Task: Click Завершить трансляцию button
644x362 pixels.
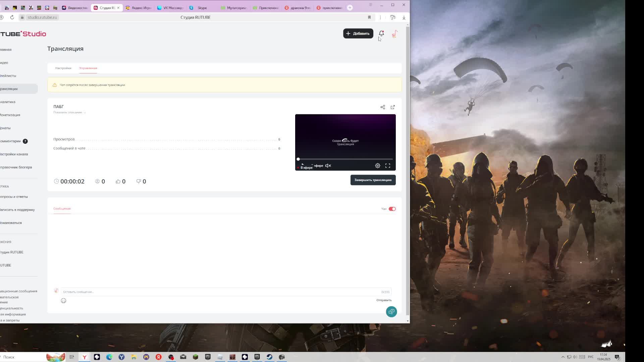Action: [x=373, y=180]
